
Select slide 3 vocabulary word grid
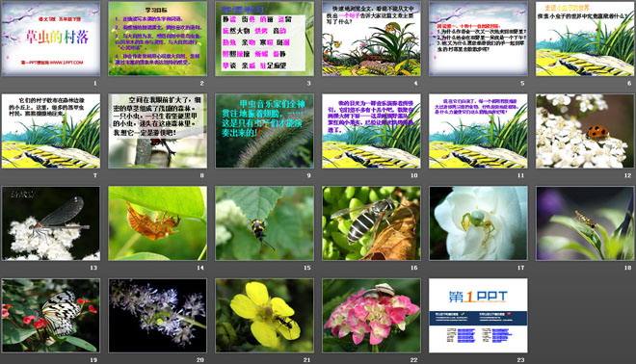(x=264, y=39)
